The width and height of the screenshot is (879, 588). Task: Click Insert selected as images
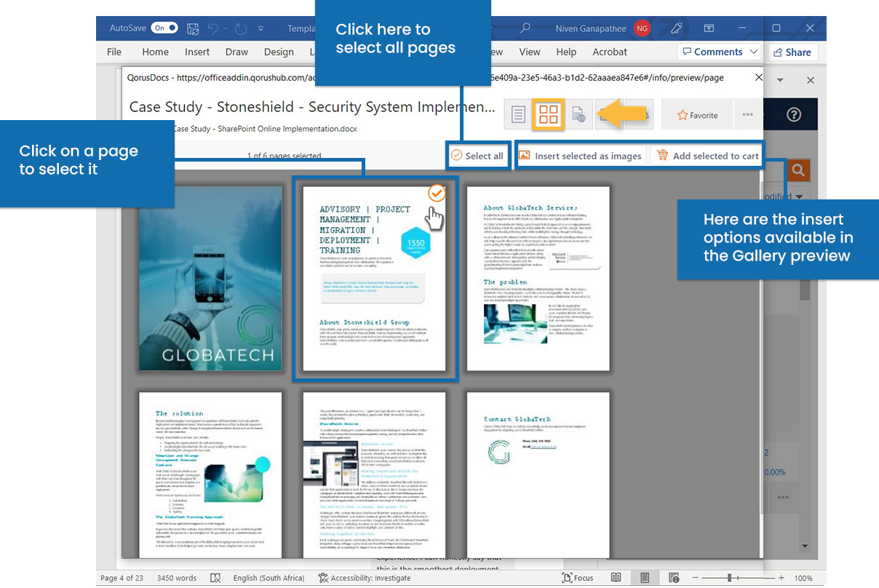581,155
